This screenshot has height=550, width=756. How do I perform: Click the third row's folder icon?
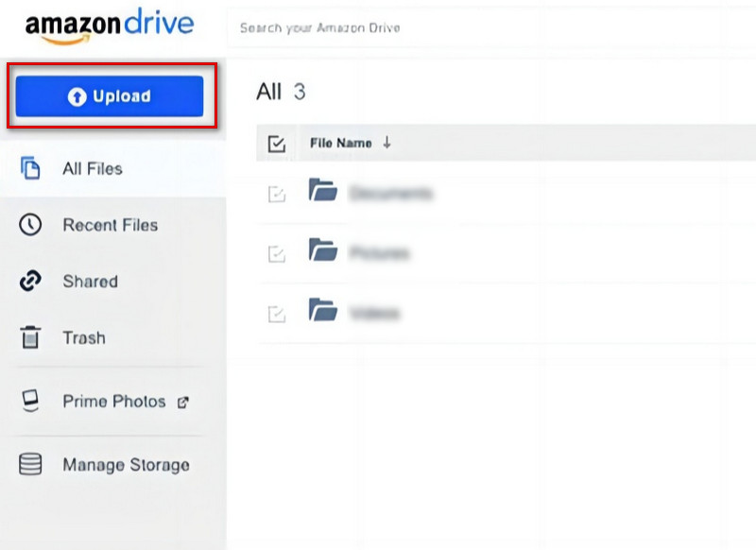click(x=323, y=309)
